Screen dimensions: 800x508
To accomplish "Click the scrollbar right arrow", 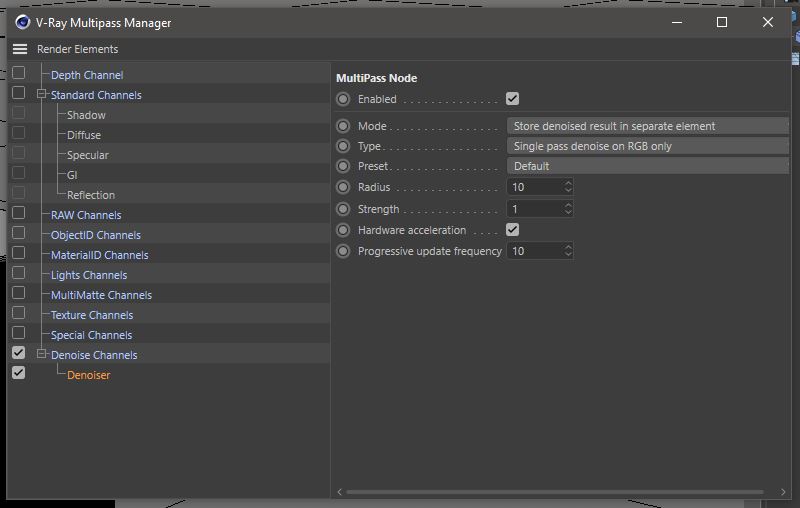I will (x=783, y=492).
